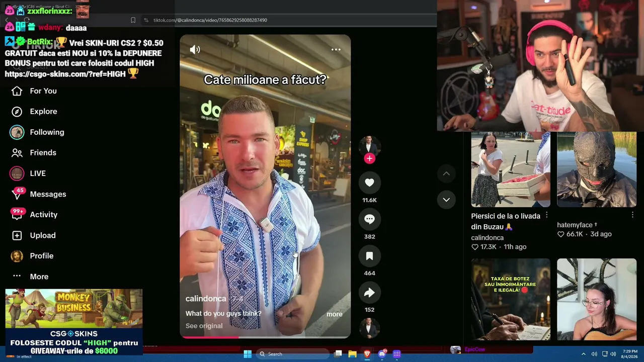Open options menu for the hatemyface video

pyautogui.click(x=632, y=215)
